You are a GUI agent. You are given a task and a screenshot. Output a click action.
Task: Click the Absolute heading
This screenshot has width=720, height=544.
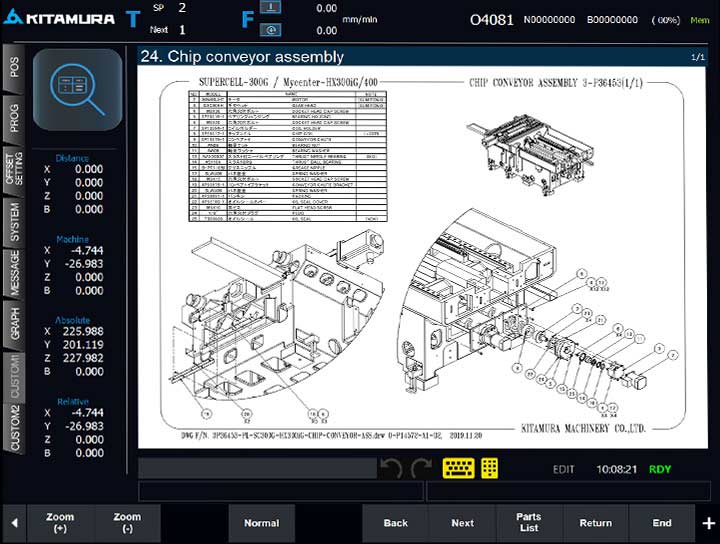tap(72, 320)
